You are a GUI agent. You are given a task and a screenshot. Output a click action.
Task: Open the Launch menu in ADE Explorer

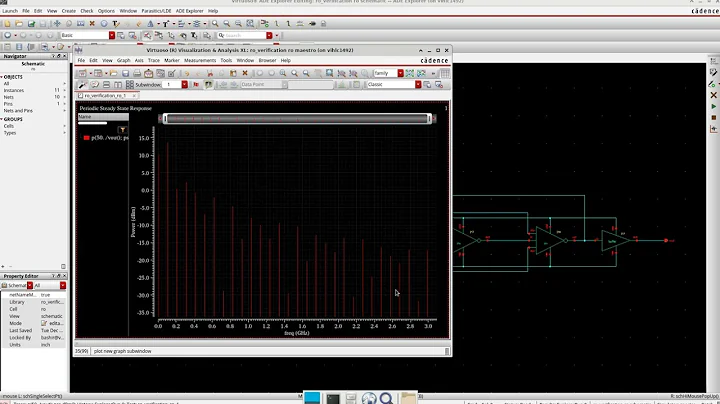pos(10,11)
